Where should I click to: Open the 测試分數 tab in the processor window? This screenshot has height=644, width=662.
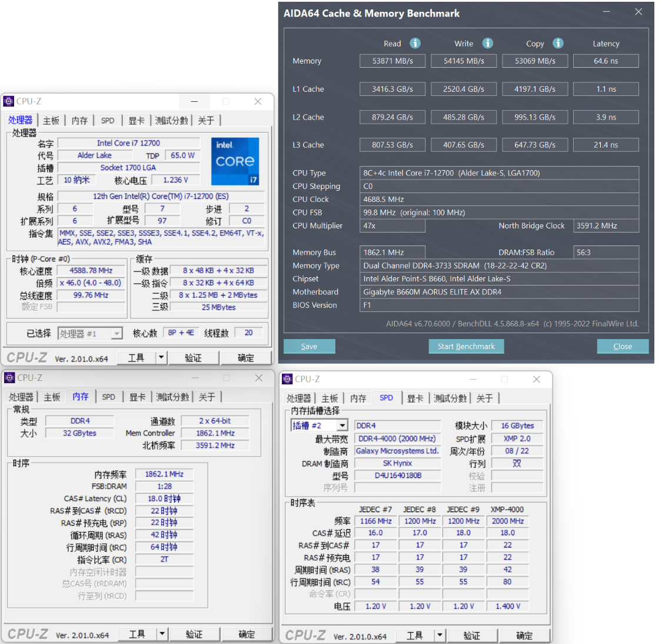coord(171,121)
